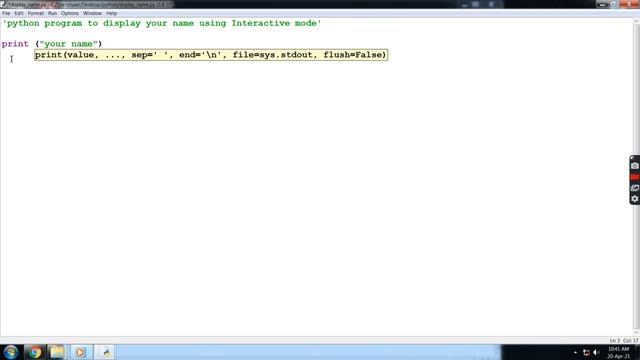Open the recorder settings gear
640x360 pixels.
point(635,199)
